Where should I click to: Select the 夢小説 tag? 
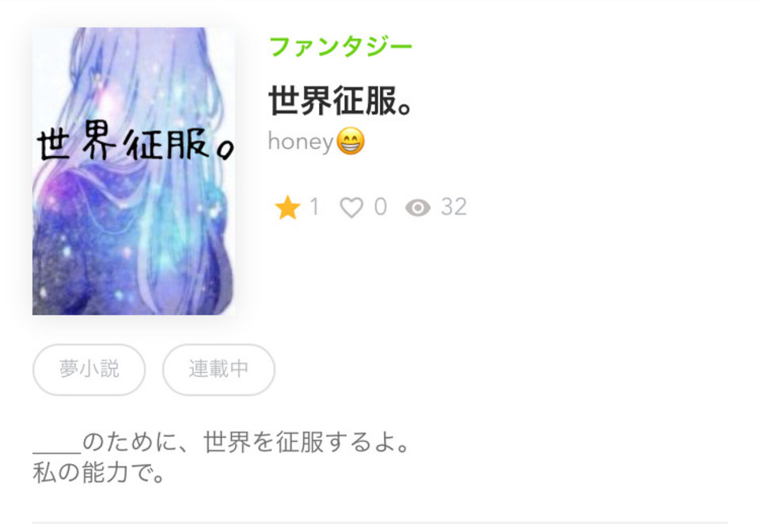(89, 369)
